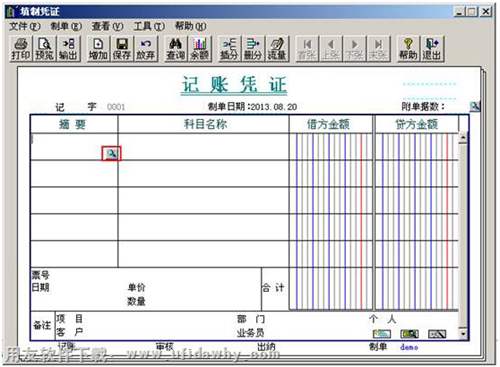Jump to last voucher with 末张
The height and width of the screenshot is (367, 500).
378,49
